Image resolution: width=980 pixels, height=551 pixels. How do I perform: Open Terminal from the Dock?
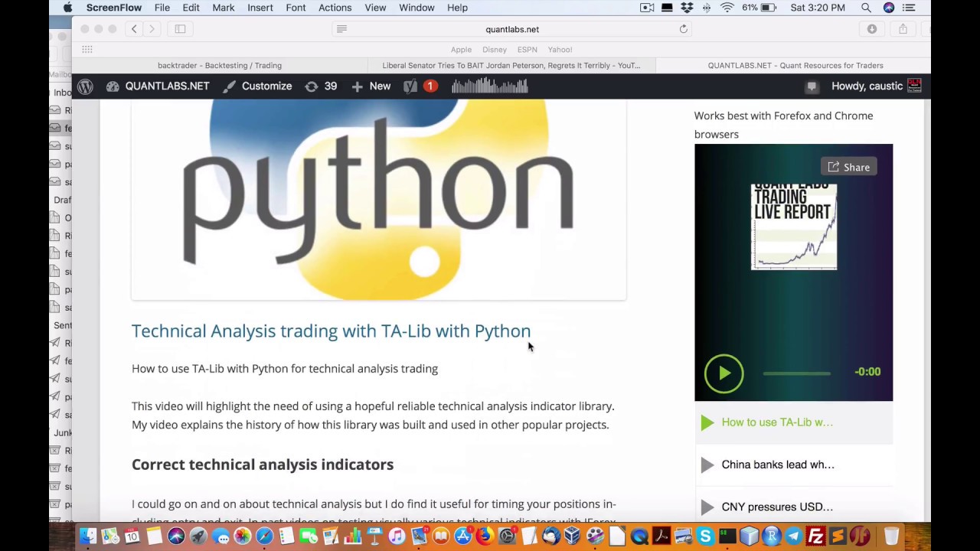pos(727,536)
